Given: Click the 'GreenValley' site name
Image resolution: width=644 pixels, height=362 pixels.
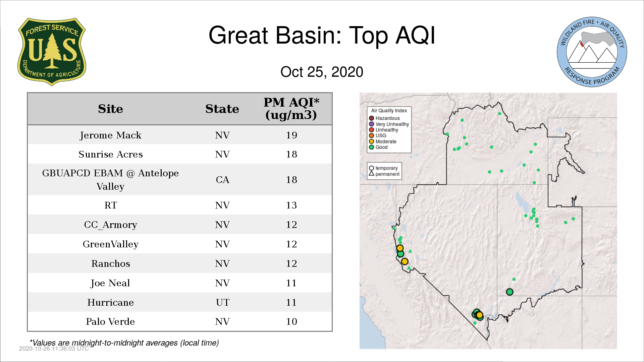Looking at the screenshot, I should click(x=110, y=244).
